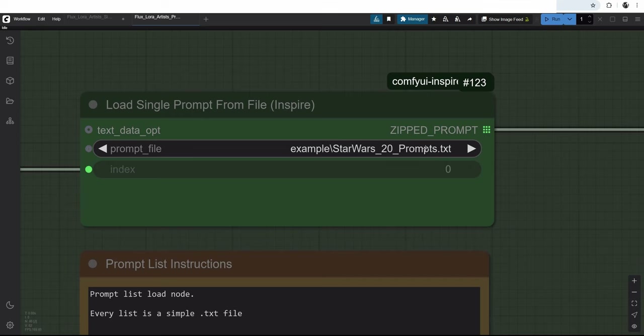Viewport: 644px width, 336px height.
Task: Open the queue history sidebar icon
Action: point(10,40)
